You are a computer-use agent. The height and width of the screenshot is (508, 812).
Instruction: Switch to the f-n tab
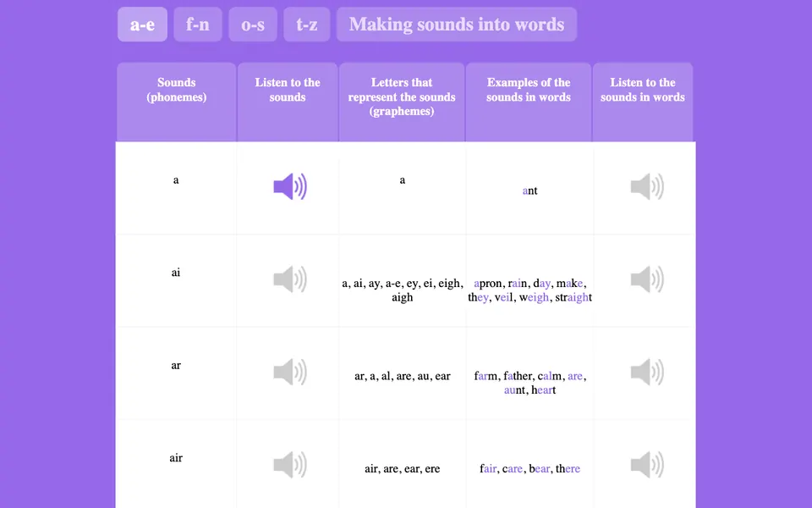(198, 25)
